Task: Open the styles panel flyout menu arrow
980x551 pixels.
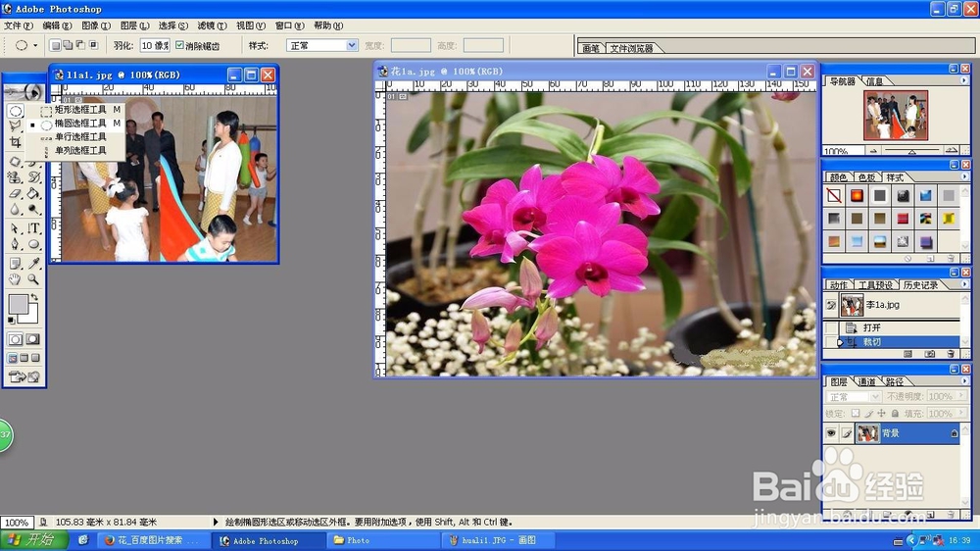Action: pos(963,176)
